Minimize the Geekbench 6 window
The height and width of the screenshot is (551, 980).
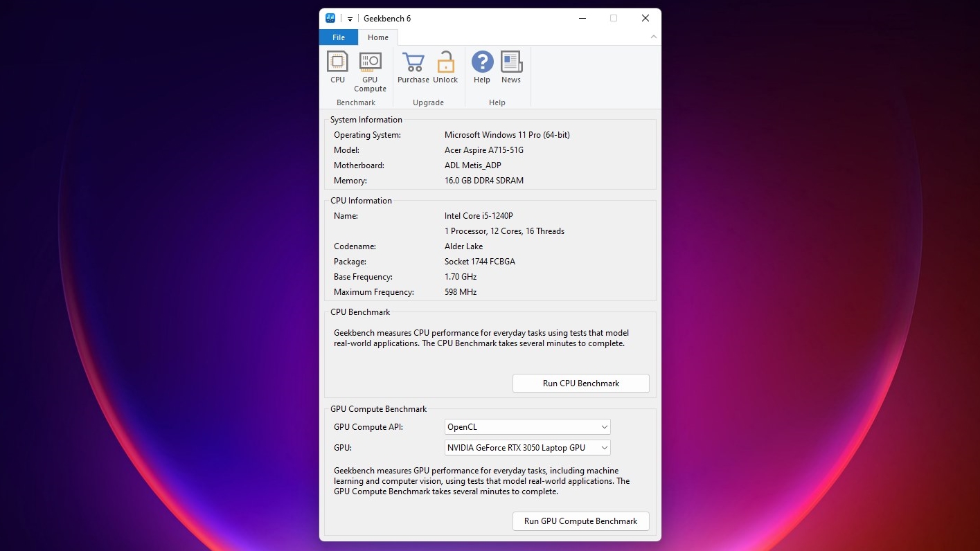(581, 19)
